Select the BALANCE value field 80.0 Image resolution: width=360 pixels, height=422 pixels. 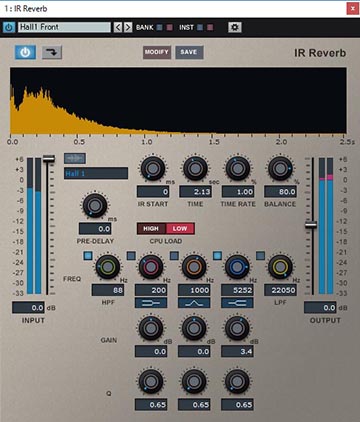281,192
